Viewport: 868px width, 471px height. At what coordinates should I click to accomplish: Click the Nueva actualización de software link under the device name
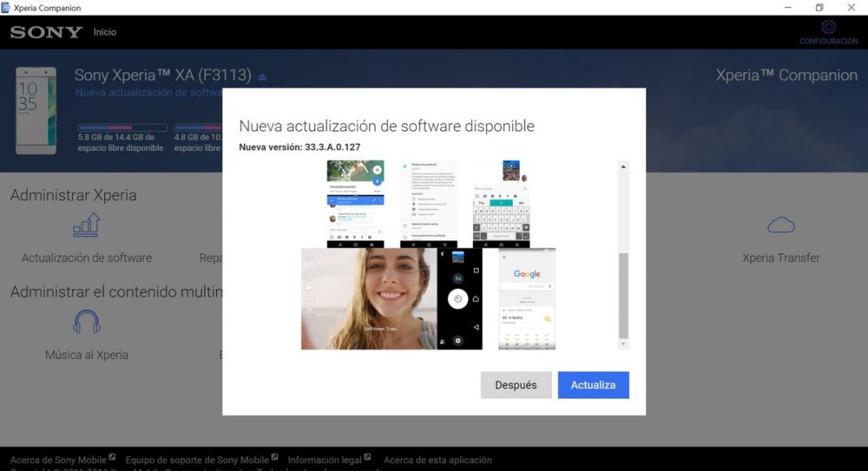149,93
